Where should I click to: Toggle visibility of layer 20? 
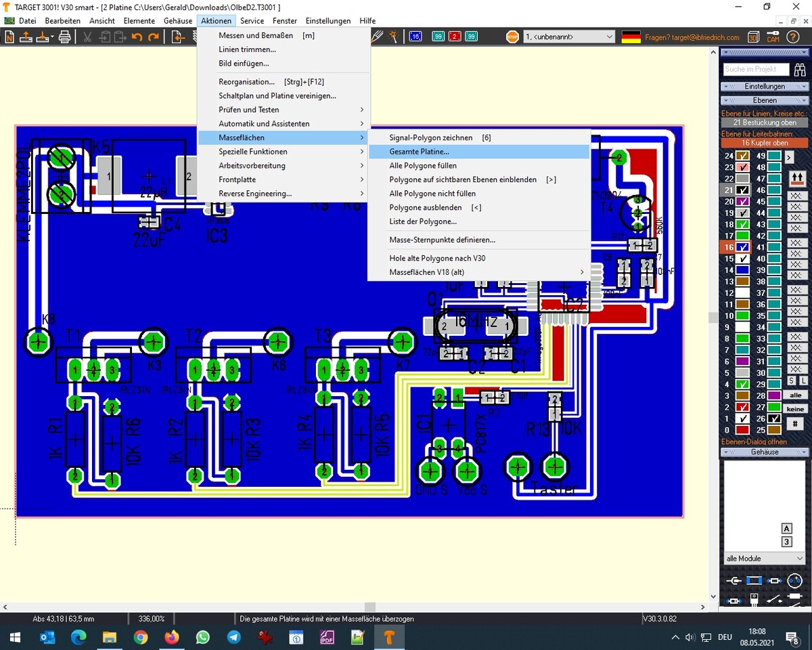point(742,202)
